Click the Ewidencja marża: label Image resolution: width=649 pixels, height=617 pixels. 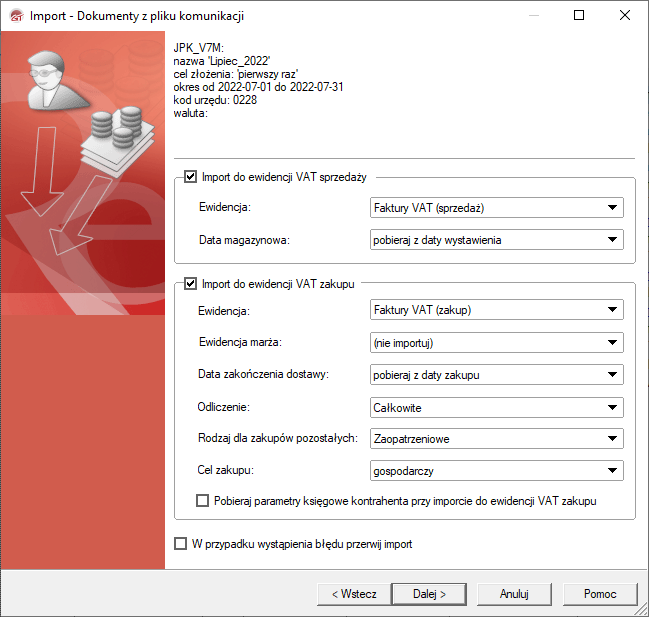click(x=240, y=342)
